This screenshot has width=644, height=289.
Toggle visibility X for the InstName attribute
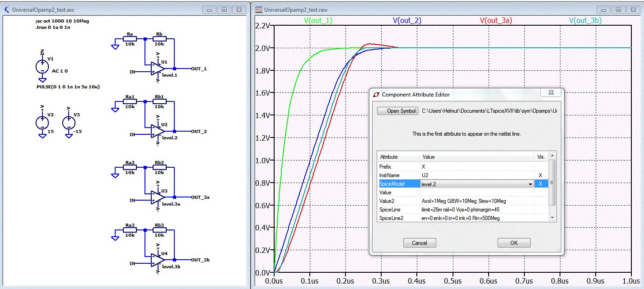(540, 175)
